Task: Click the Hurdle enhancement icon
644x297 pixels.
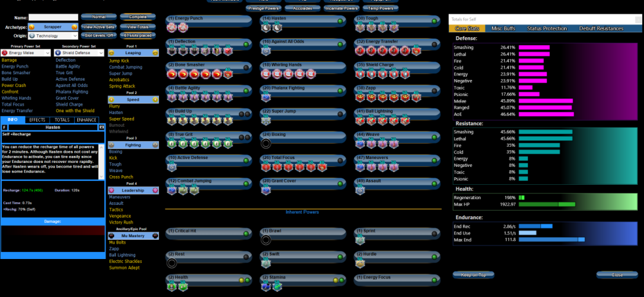Action: [360, 263]
